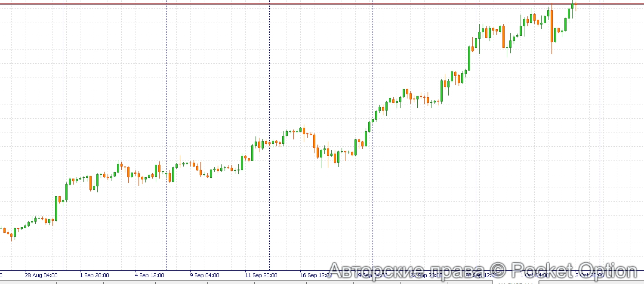The width and height of the screenshot is (644, 284).
Task: Select the lowest candle at chart's left edge
Action: (11, 235)
